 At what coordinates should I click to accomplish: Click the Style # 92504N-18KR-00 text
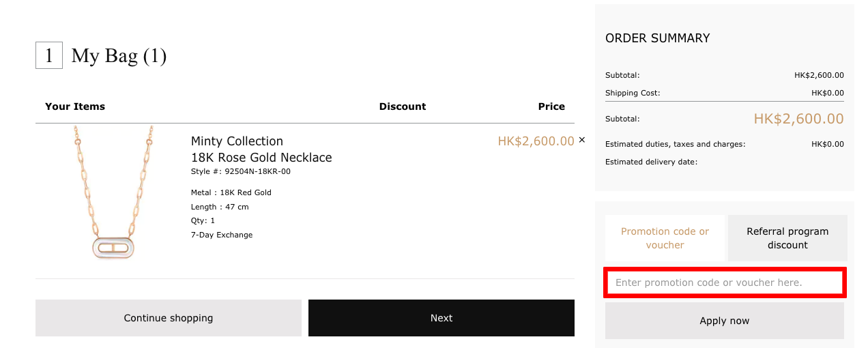point(241,171)
